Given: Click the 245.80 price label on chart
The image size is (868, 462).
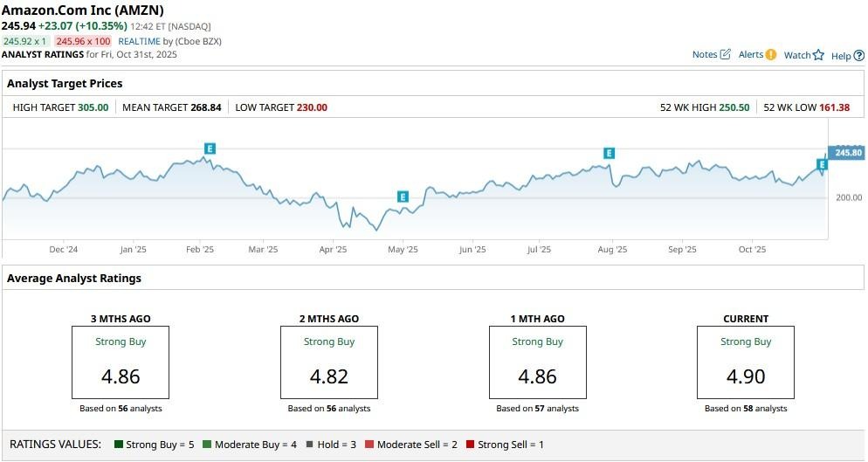Looking at the screenshot, I should click(848, 153).
